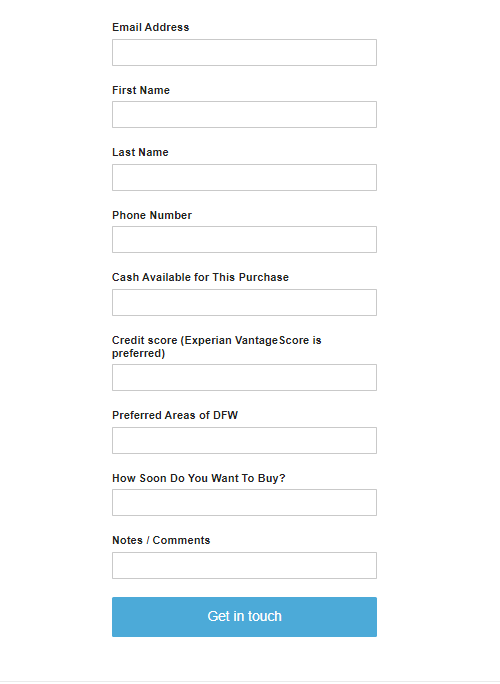The image size is (500, 684).
Task: Click the 'First Name' label text
Action: tap(141, 90)
